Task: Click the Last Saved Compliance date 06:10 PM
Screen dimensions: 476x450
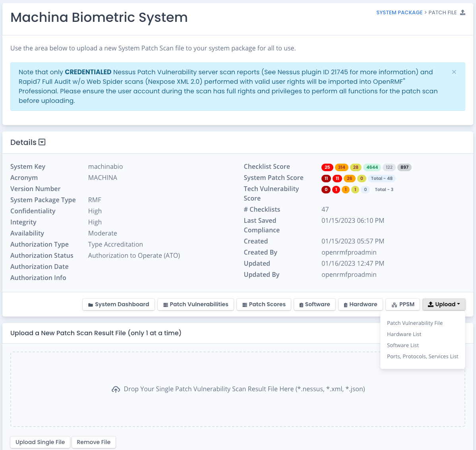Action: click(353, 220)
